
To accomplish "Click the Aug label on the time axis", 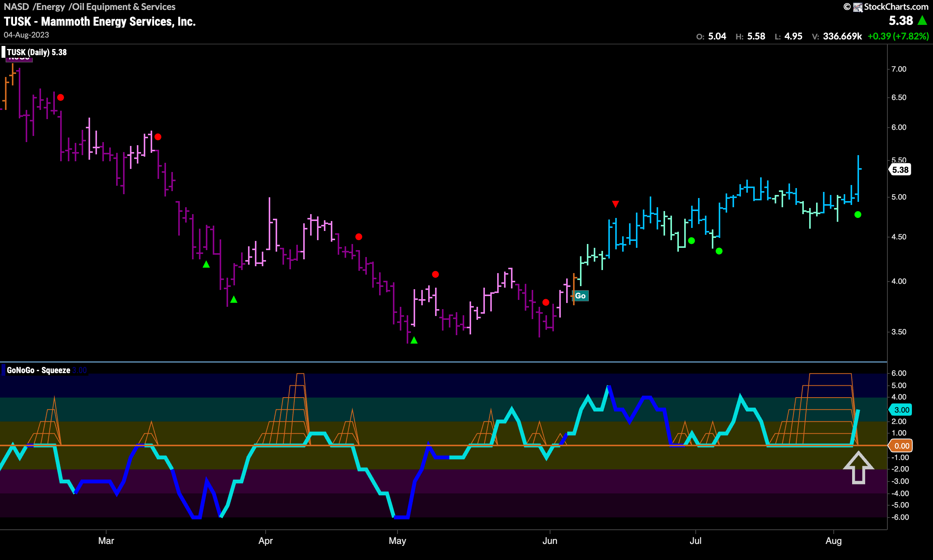I will pyautogui.click(x=834, y=541).
